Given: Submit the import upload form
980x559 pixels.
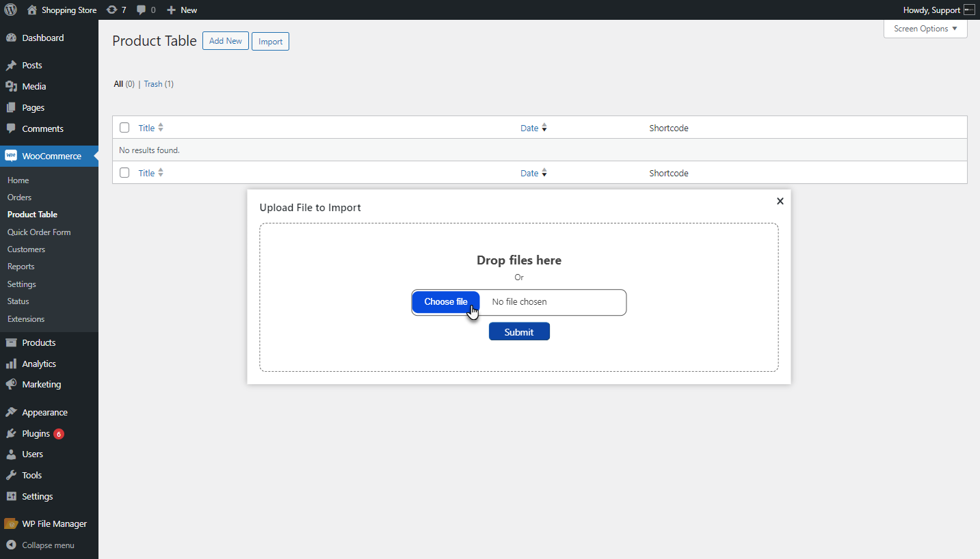Looking at the screenshot, I should click(x=519, y=332).
